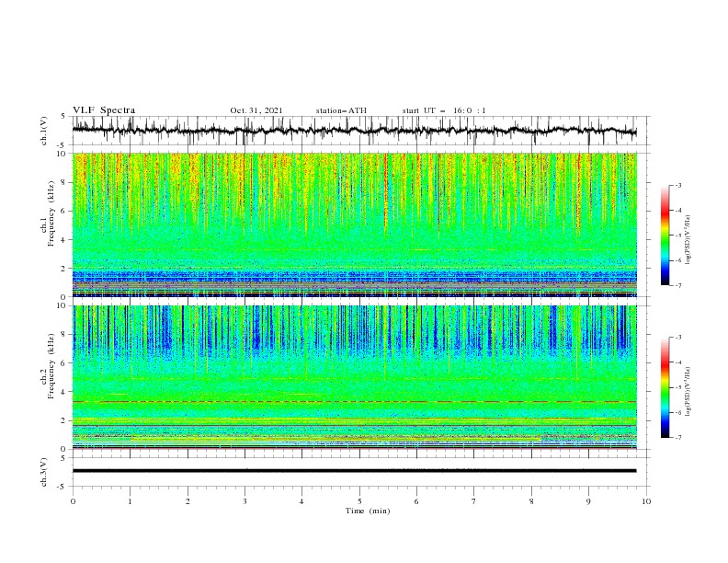Click the '0' tick on time axis
Screen dimensions: 728x563
point(73,501)
